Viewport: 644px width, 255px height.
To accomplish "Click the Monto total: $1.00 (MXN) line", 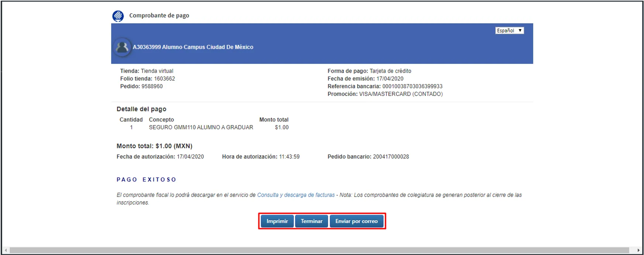I will tap(155, 146).
